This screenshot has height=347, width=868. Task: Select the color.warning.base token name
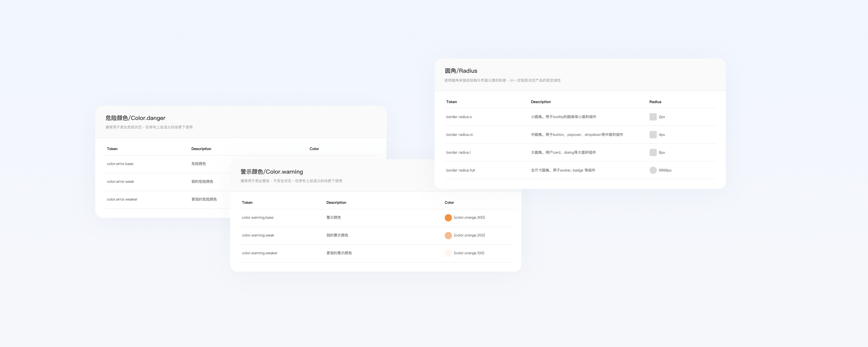tap(257, 218)
